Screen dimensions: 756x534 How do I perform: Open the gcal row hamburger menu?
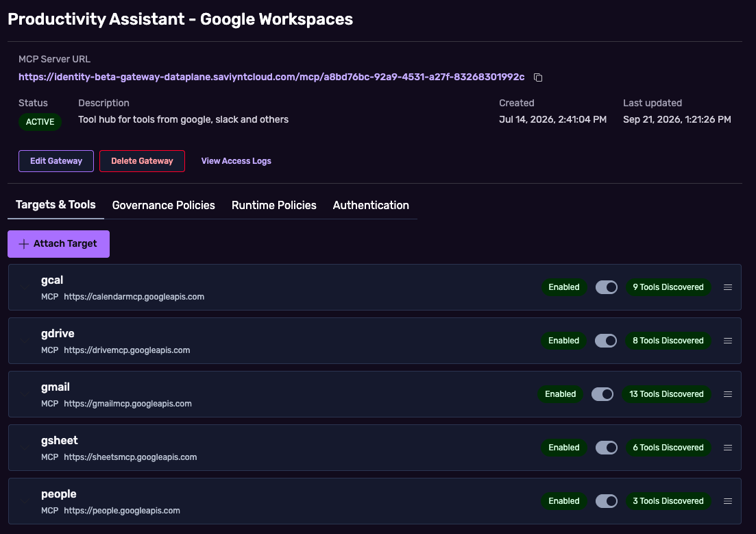pos(728,287)
